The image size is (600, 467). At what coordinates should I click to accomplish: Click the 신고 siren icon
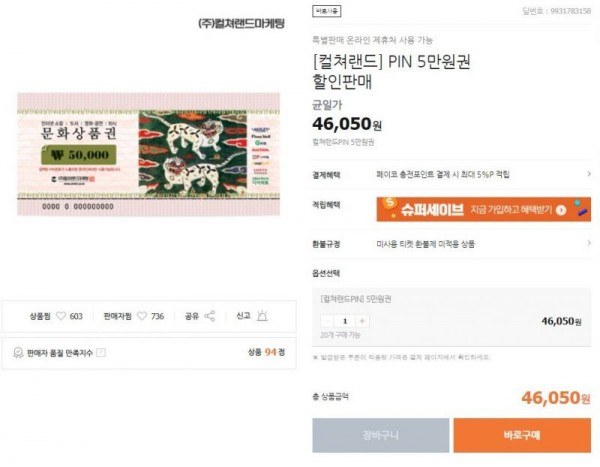[x=262, y=316]
